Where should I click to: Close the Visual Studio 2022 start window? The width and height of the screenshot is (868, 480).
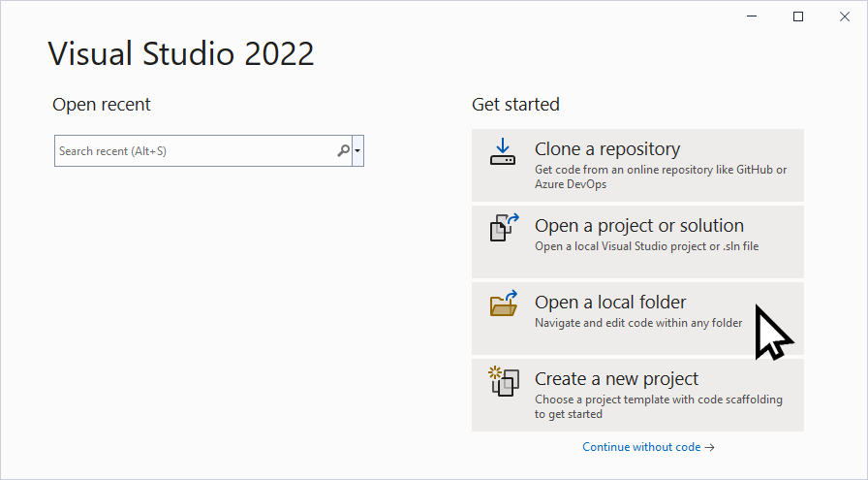845,16
